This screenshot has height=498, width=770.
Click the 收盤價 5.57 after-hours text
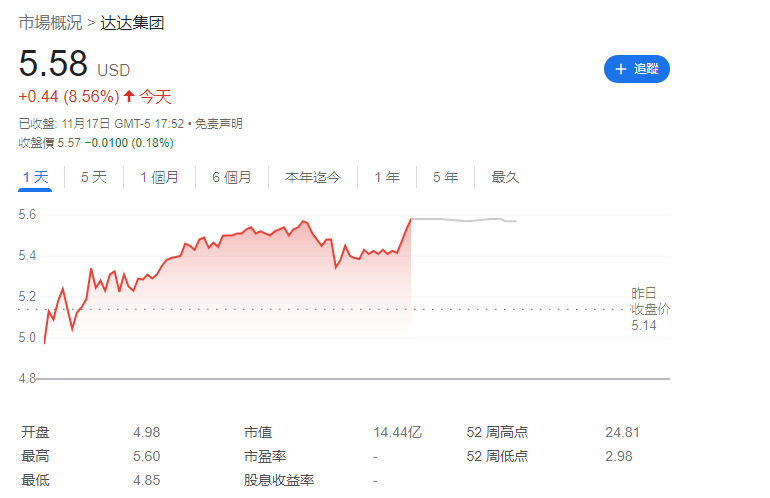(49, 143)
